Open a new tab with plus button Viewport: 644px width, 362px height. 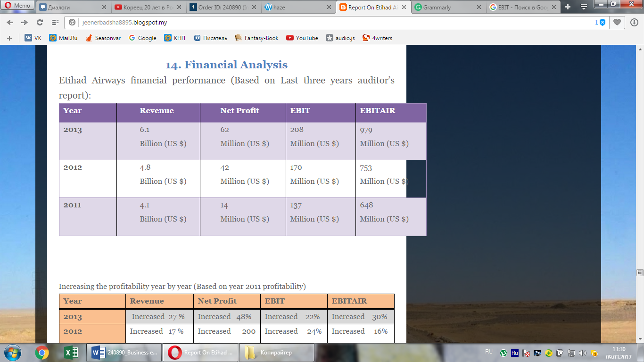click(x=568, y=7)
